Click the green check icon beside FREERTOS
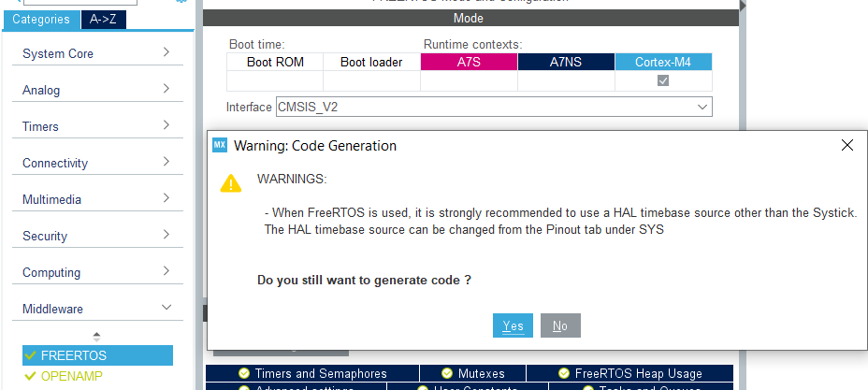Image resolution: width=868 pixels, height=390 pixels. pyautogui.click(x=31, y=355)
